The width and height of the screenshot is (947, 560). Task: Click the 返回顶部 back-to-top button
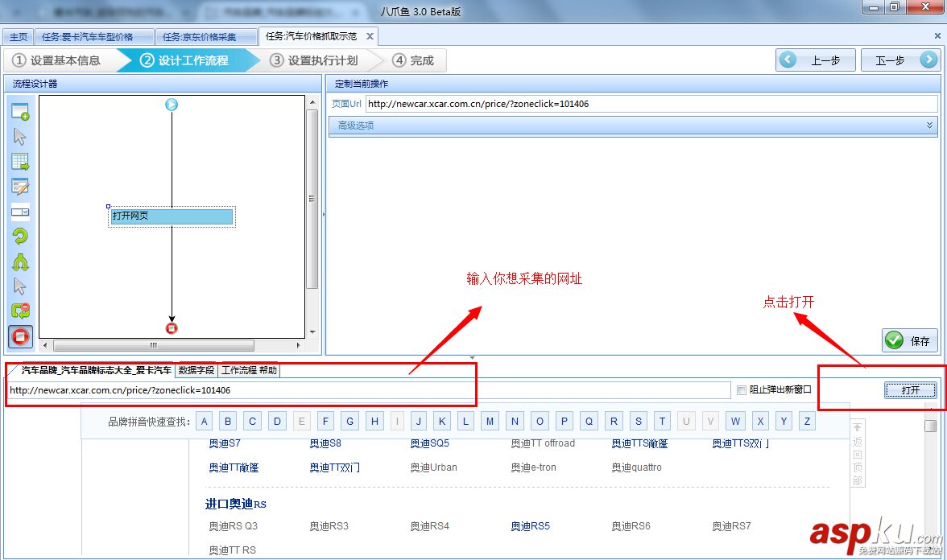(x=858, y=454)
